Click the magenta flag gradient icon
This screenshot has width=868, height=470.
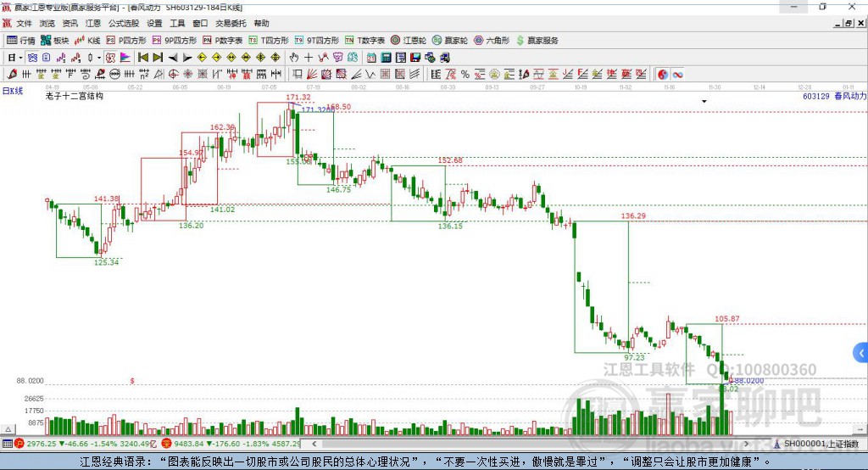(x=125, y=58)
